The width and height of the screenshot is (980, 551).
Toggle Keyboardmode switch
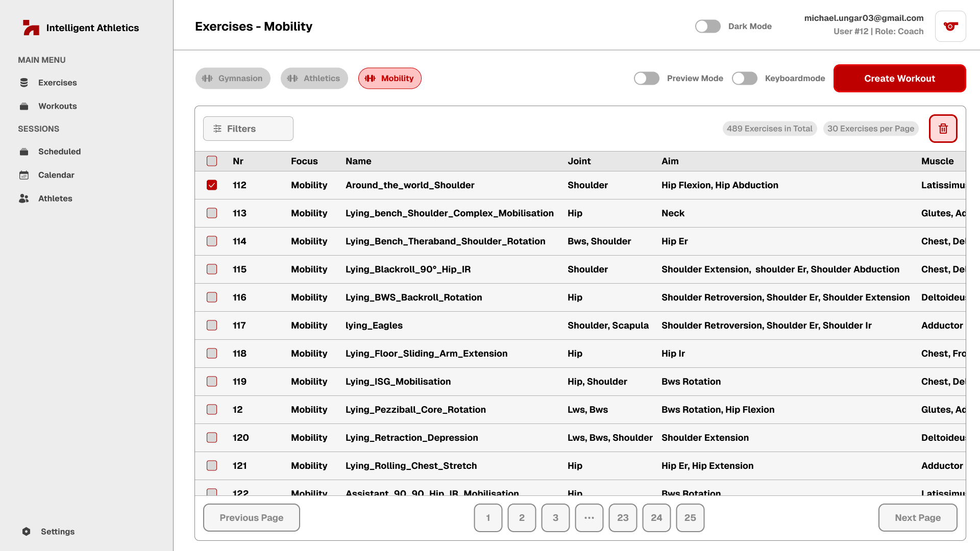click(x=744, y=79)
